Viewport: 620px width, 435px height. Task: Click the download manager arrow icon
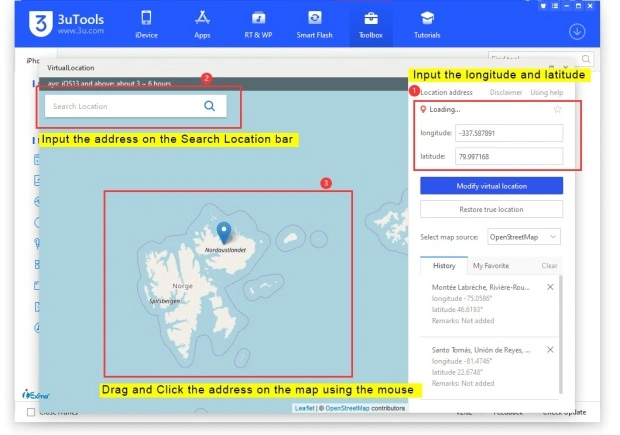click(577, 32)
